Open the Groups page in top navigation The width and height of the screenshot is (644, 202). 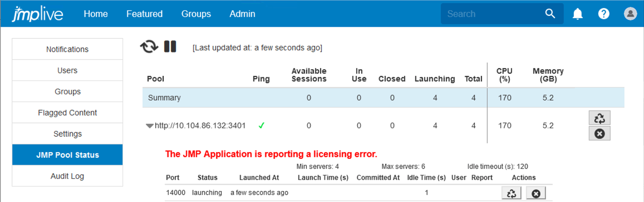(x=196, y=14)
